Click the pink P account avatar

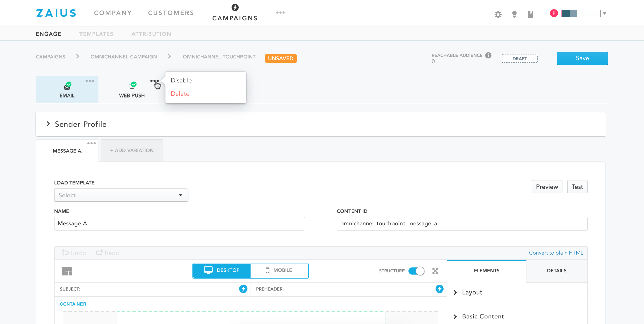pyautogui.click(x=554, y=13)
